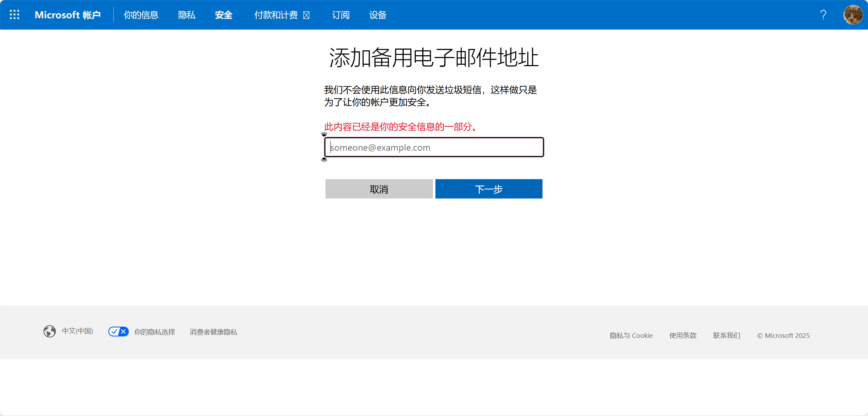Change language via 中文(中国) link
The height and width of the screenshot is (416, 868).
77,331
